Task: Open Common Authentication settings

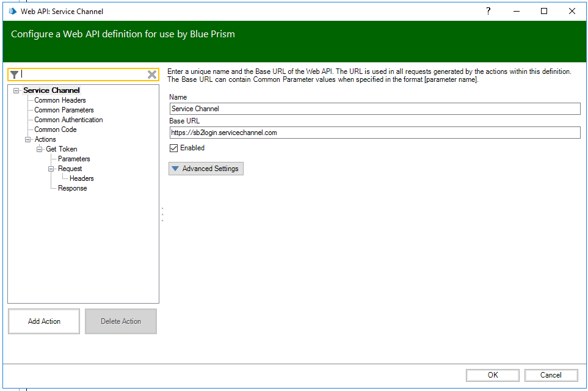Action: tap(68, 120)
